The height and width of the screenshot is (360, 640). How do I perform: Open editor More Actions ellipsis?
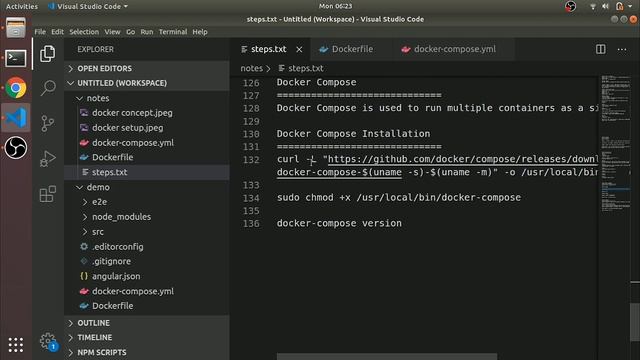coord(622,49)
